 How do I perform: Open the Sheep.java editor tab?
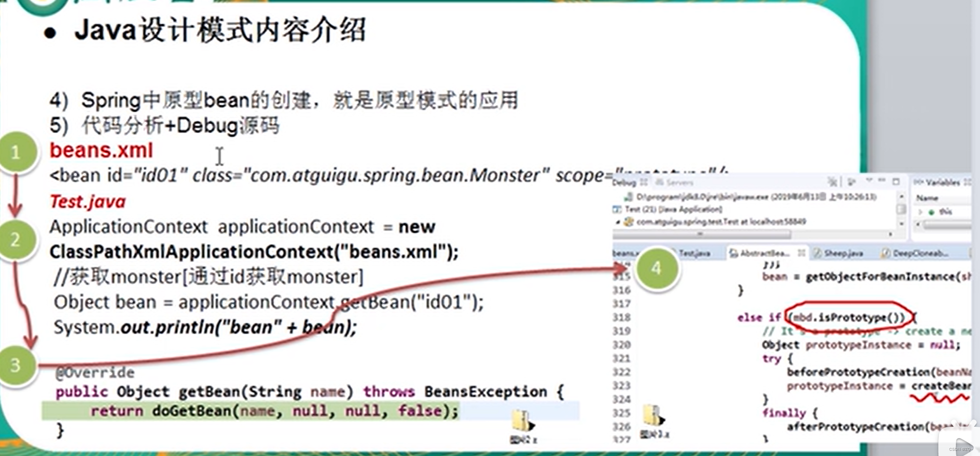point(839,253)
